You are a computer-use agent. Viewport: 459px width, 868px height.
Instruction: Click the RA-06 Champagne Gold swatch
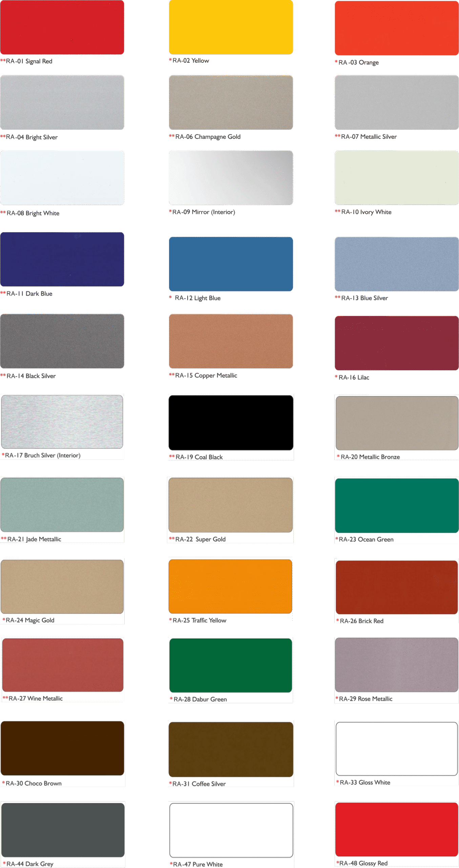[x=231, y=102]
